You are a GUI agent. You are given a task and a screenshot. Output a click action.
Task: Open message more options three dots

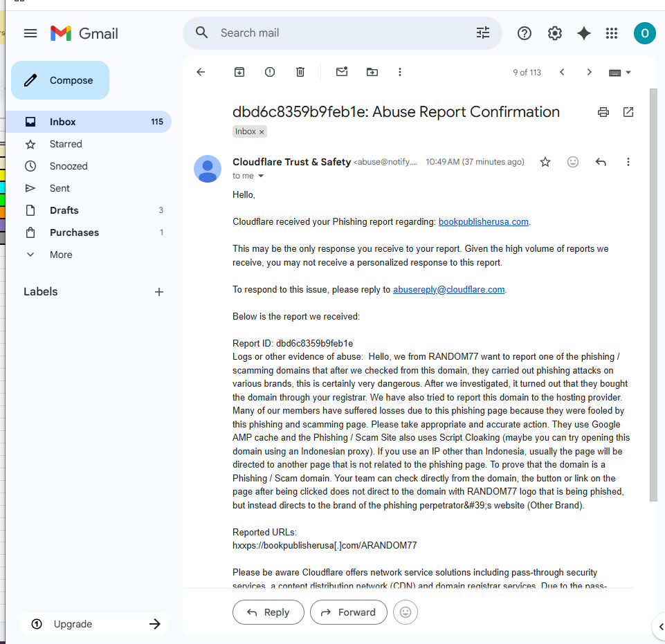pyautogui.click(x=628, y=162)
